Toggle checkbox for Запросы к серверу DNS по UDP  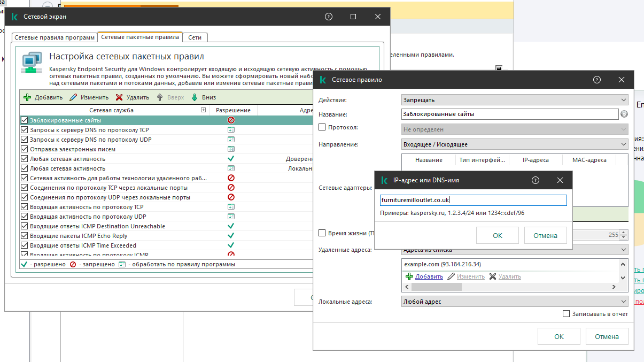[x=24, y=140]
